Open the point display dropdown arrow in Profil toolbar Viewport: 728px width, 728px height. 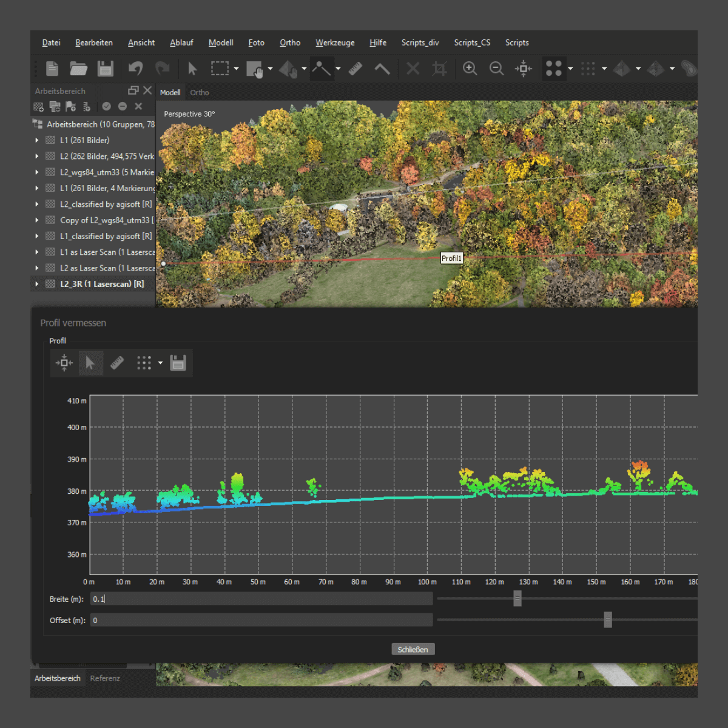(160, 363)
